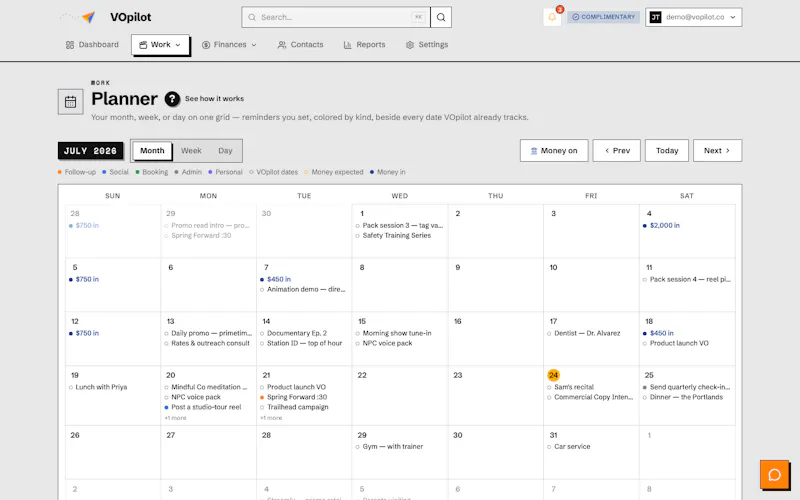Screen dimensions: 800x500
Task: Expand +1 more on July 21
Action: [271, 418]
